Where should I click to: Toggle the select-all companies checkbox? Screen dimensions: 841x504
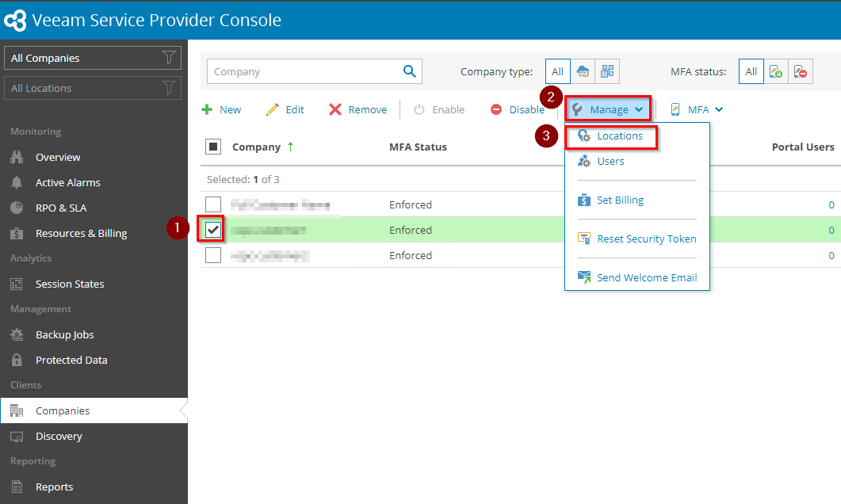213,147
